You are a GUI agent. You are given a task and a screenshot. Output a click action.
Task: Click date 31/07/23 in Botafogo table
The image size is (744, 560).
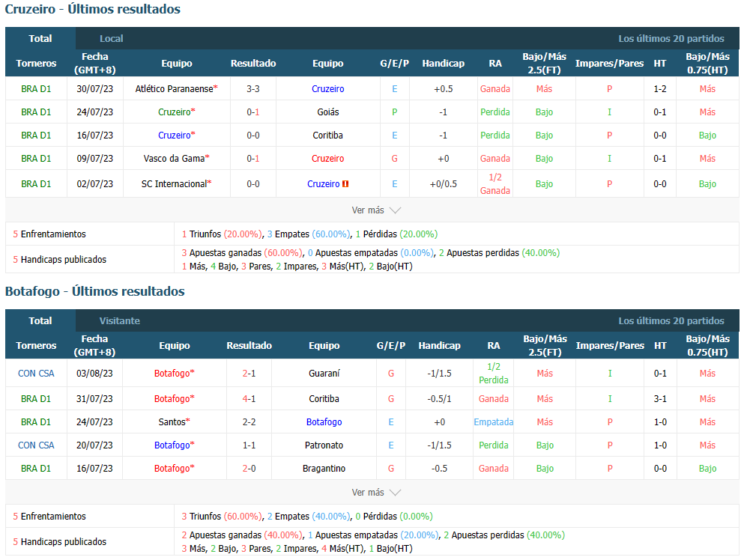(94, 399)
